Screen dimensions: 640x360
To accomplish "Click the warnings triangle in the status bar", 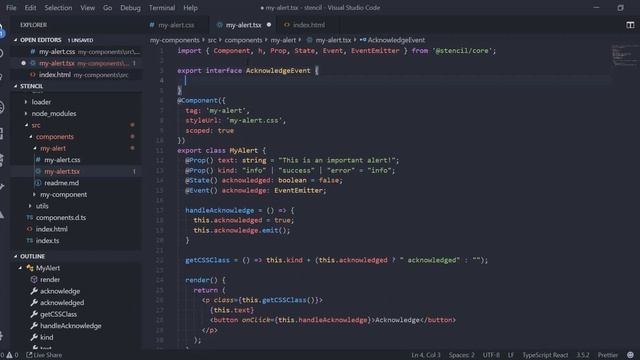I will pyautogui.click(x=9, y=355).
